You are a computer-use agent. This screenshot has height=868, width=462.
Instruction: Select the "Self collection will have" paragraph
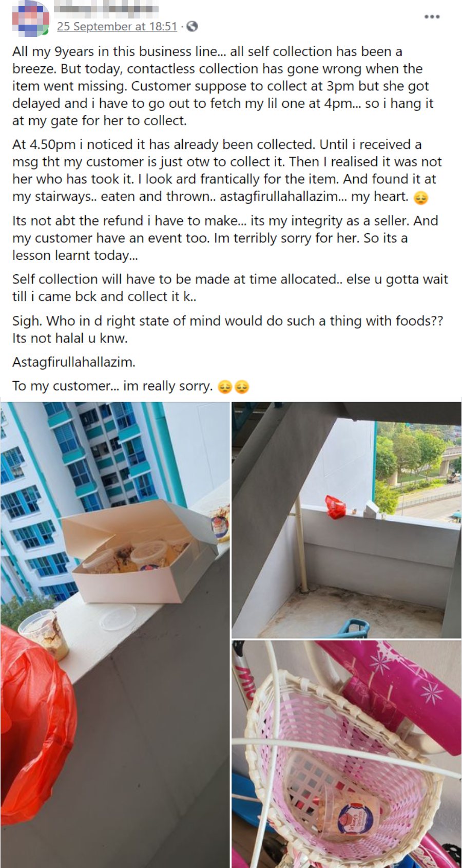coord(230,288)
